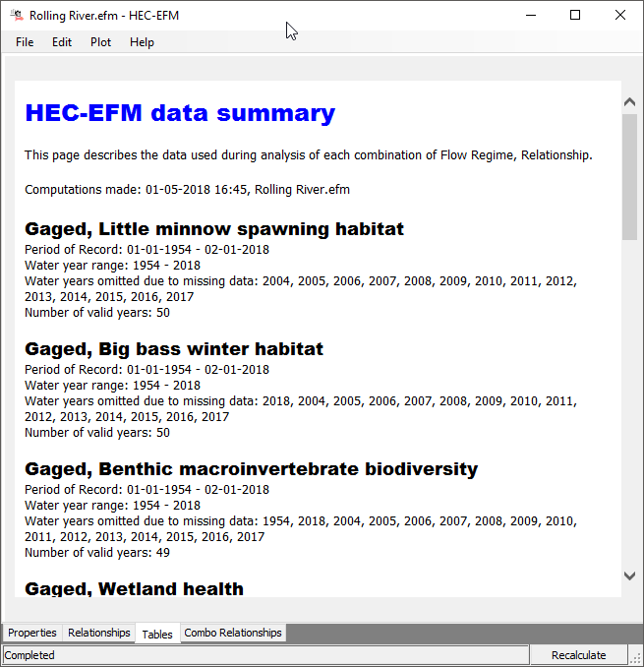Viewport: 644px width, 667px height.
Task: Click the scroll down arrow
Action: pos(629,576)
